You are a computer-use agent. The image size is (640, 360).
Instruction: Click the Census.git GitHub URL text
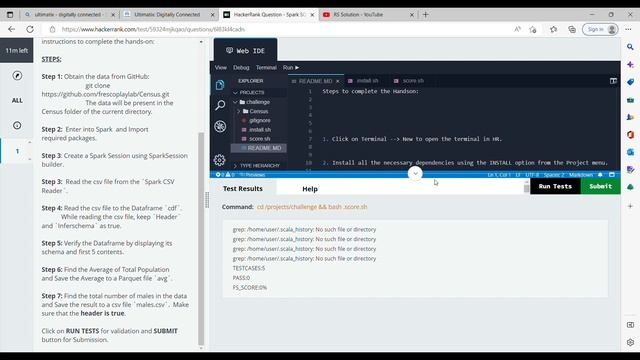105,94
